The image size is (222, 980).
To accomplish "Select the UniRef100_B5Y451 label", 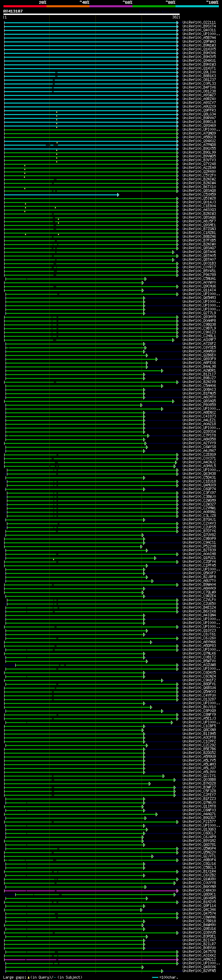I will click(199, 271).
